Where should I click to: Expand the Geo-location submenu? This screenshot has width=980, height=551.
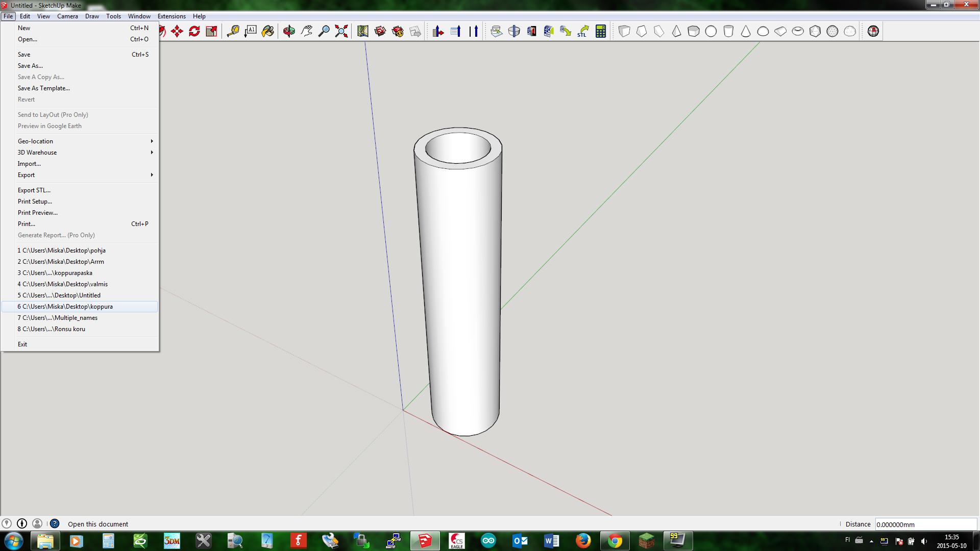(x=80, y=141)
